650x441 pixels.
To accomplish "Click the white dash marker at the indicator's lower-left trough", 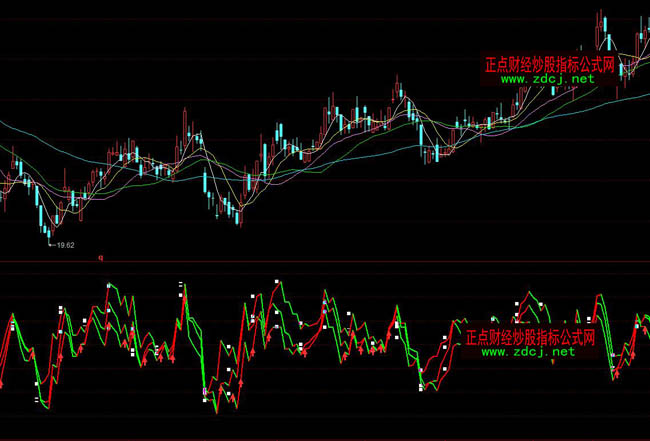I will pyautogui.click(x=36, y=399).
